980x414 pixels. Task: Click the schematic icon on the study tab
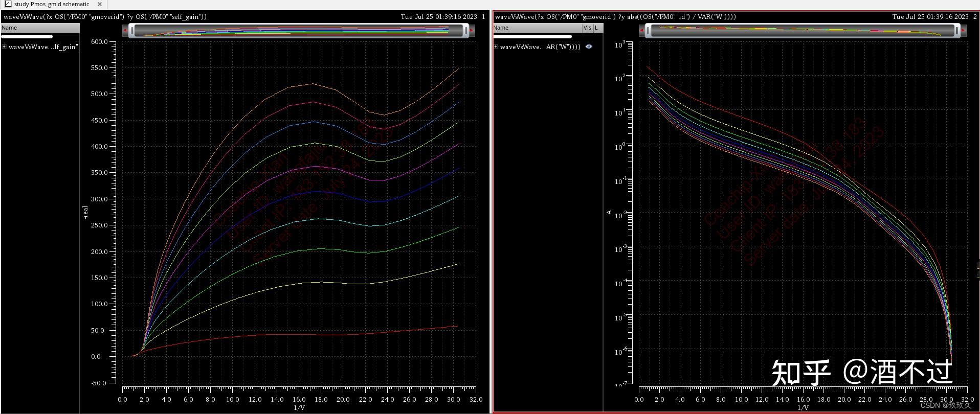tap(8, 4)
